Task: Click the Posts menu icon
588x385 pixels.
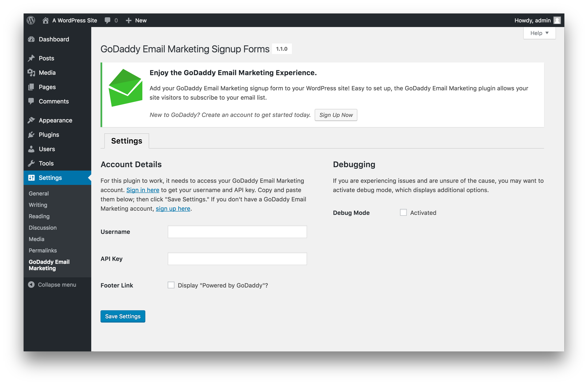Action: (x=32, y=58)
